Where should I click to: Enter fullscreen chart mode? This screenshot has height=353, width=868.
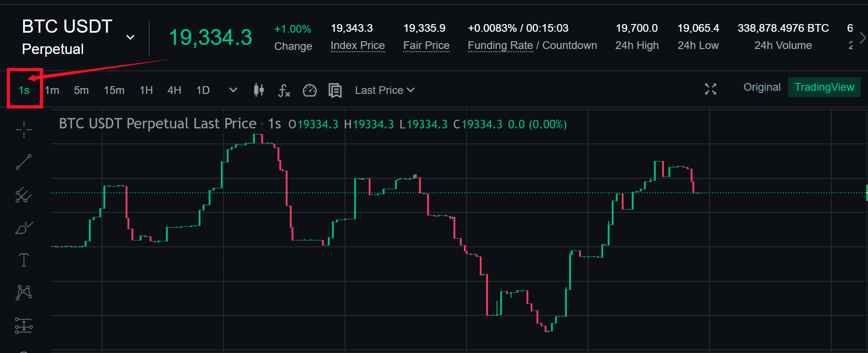(x=710, y=89)
